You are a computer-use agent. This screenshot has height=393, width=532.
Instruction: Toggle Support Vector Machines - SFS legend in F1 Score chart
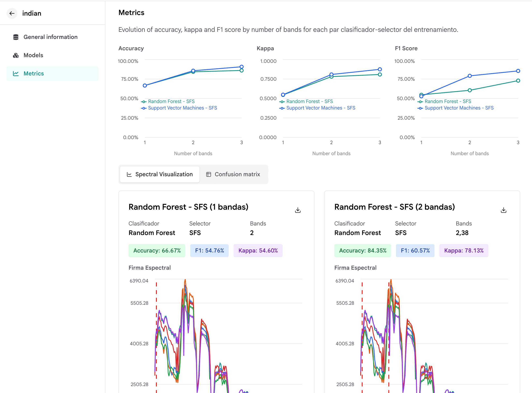[456, 108]
